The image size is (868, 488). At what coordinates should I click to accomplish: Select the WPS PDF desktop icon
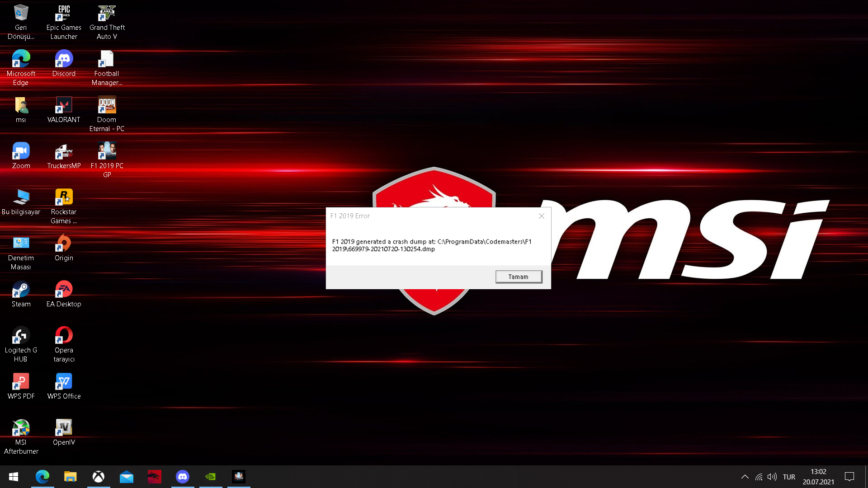coord(21,386)
